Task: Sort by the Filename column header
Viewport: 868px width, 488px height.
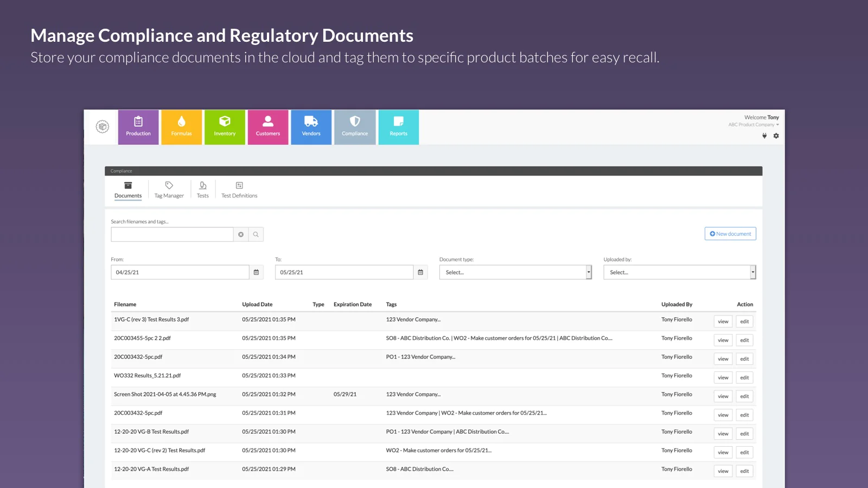Action: (x=125, y=305)
